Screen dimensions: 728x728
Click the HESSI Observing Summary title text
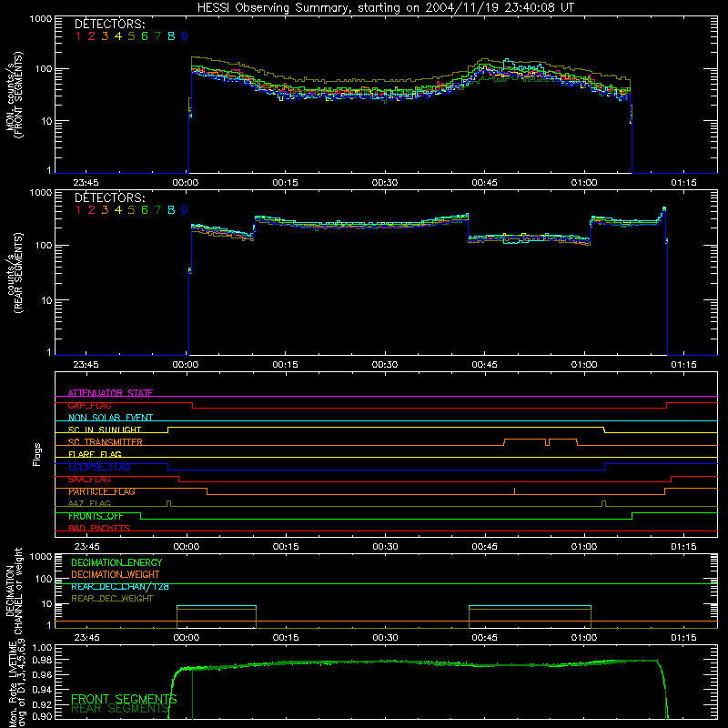point(385,8)
